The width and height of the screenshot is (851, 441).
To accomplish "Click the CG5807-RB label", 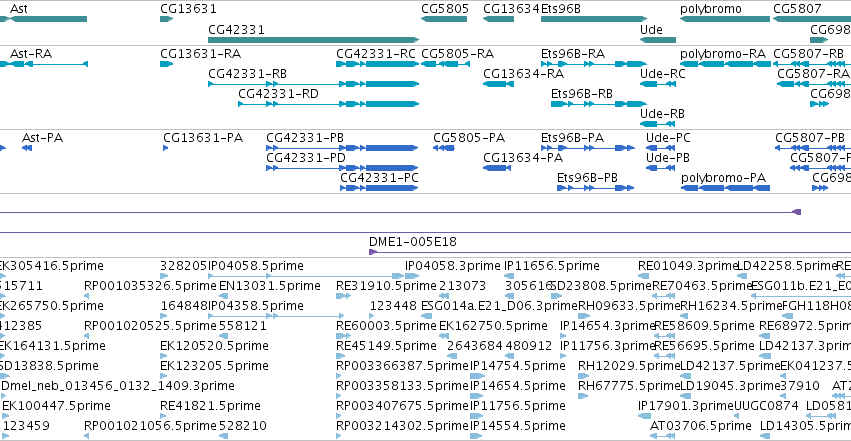I will tap(808, 54).
